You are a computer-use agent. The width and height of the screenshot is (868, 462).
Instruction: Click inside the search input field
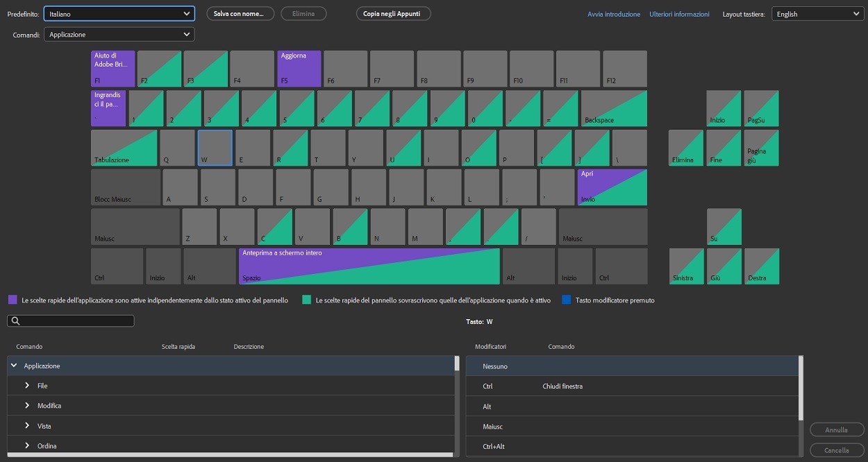76,320
